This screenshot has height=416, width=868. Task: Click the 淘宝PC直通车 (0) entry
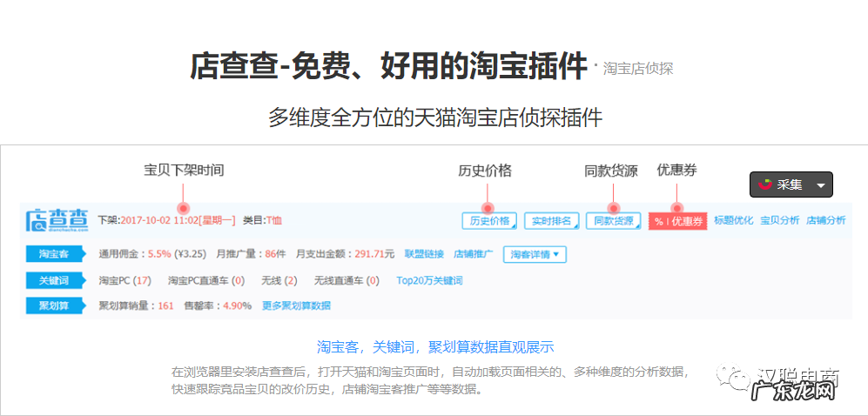206,280
